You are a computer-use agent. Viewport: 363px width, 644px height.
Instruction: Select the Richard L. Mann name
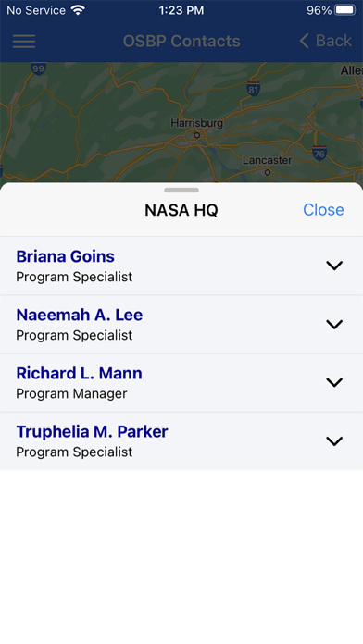79,373
